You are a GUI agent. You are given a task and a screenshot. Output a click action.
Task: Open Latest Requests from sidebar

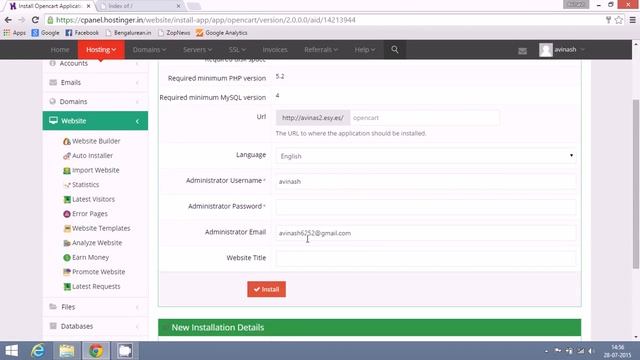92,287
